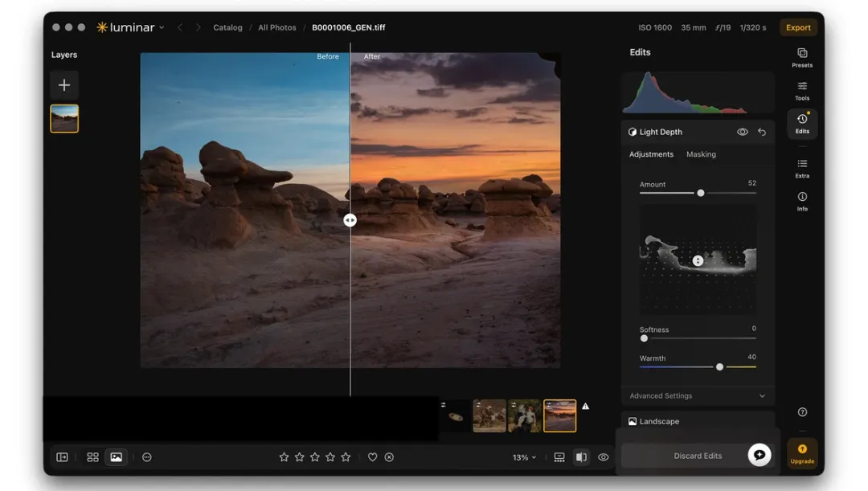Click the histogram display
The width and height of the screenshot is (868, 491).
(x=698, y=92)
